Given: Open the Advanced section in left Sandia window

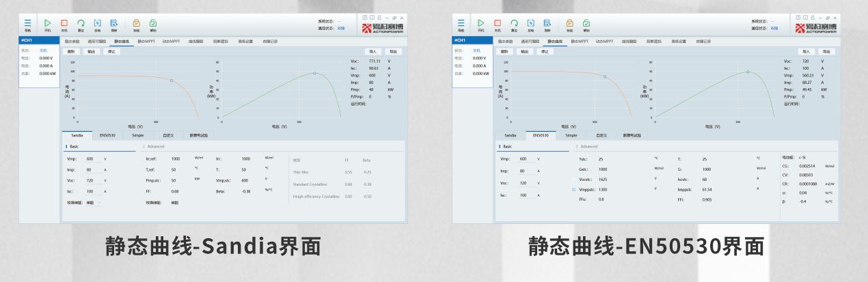Looking at the screenshot, I should [155, 146].
